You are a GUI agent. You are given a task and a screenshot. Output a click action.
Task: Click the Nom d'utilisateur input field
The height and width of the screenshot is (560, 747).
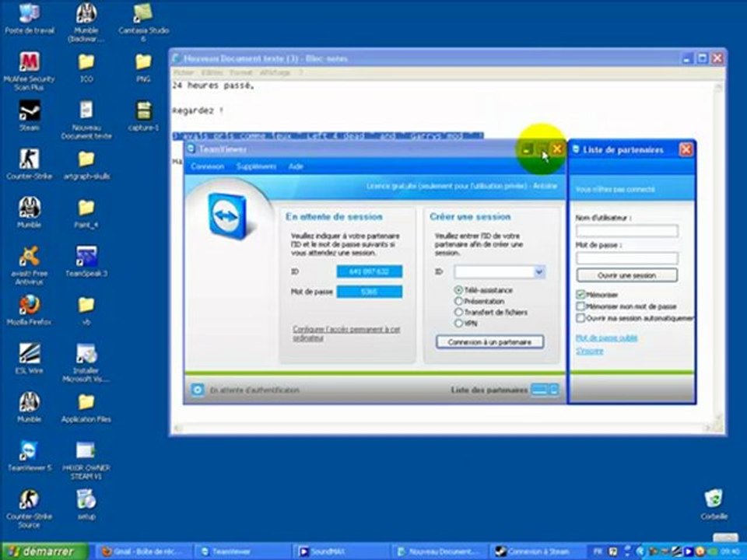(627, 231)
